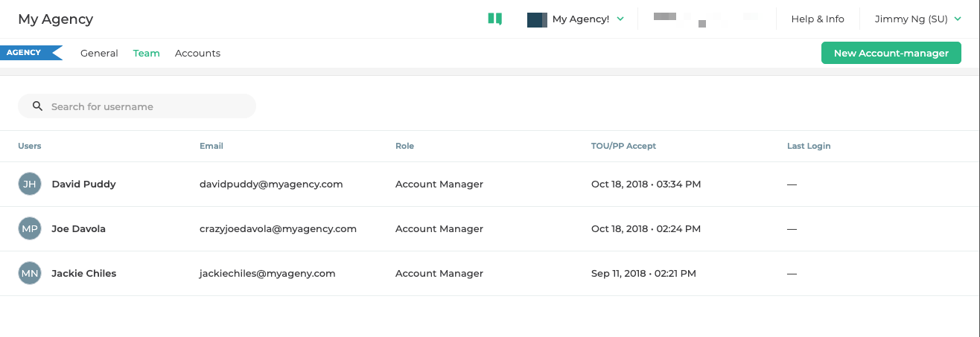The height and width of the screenshot is (337, 980).
Task: Click Joe Davola's MP avatar
Action: [x=30, y=228]
